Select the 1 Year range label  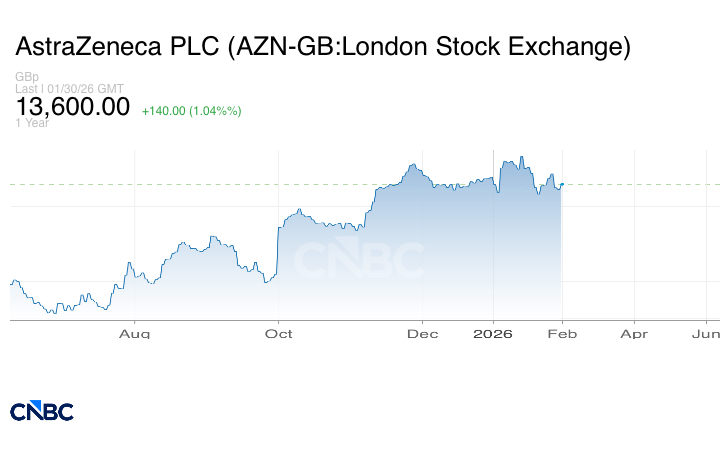coord(31,123)
